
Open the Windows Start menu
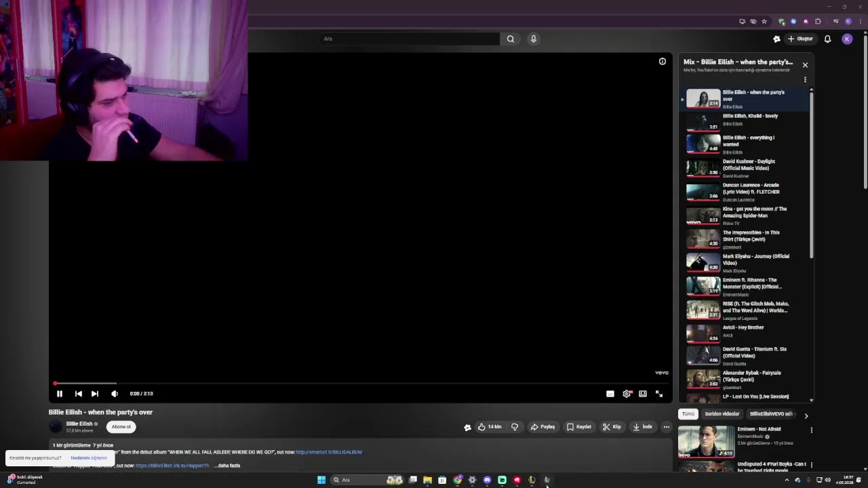pos(321,480)
